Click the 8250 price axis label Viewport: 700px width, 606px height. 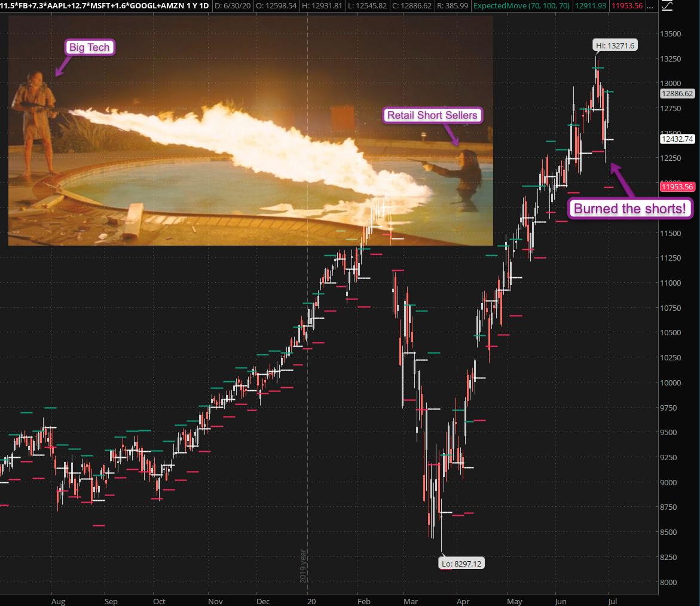[669, 558]
